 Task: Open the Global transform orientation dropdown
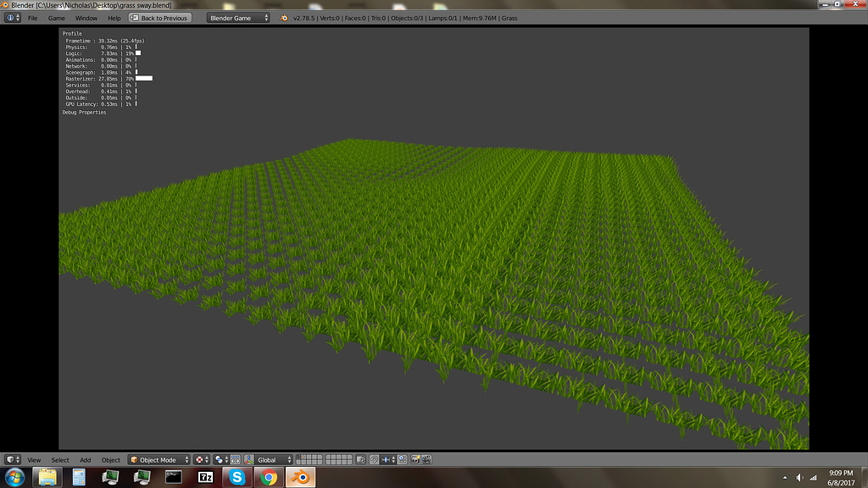coord(274,460)
